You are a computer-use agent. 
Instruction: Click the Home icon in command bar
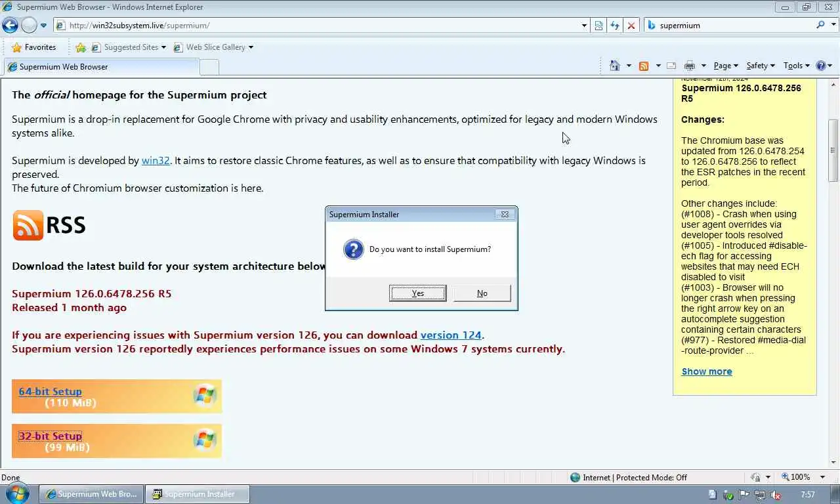coord(615,66)
